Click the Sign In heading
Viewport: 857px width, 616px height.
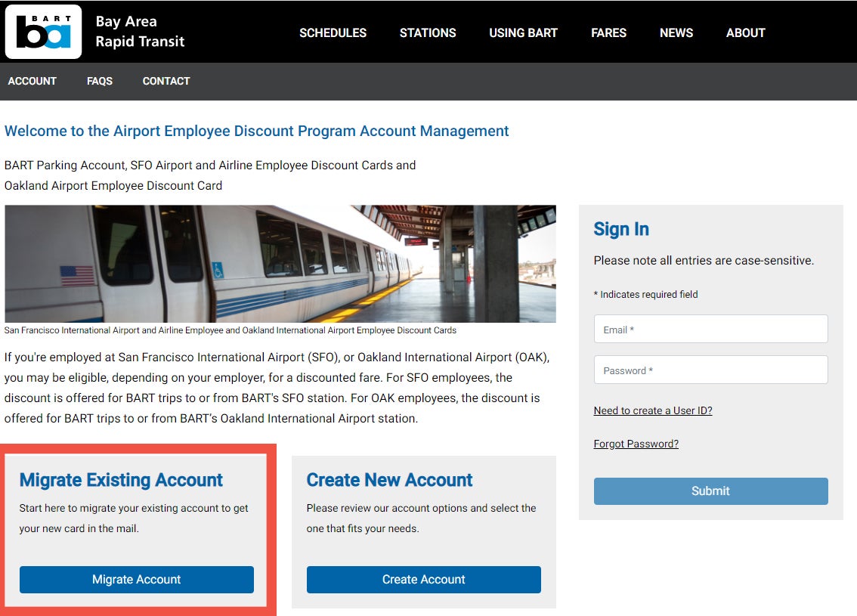pyautogui.click(x=621, y=229)
